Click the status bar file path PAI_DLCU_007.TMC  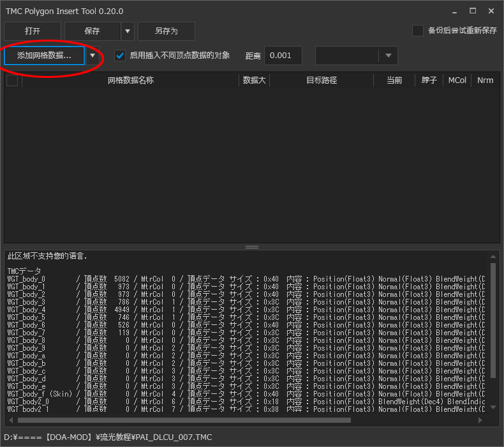(x=108, y=437)
